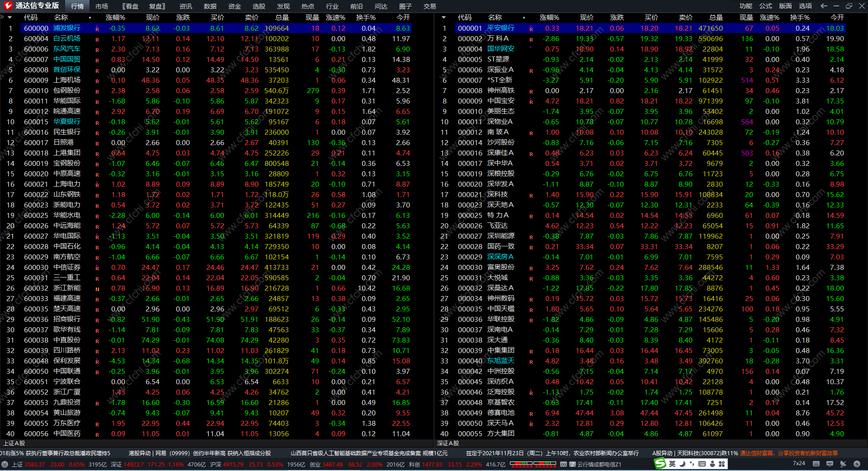Click the dot column header in right list
Screen dimensions: 868x471
524,18
